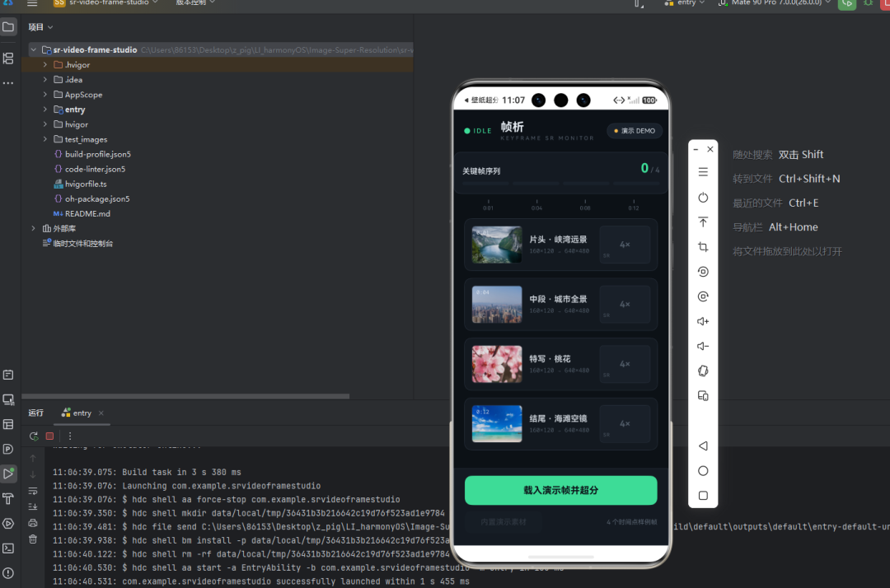This screenshot has width=890, height=588.
Task: Clear the run console with trash icon
Action: [x=33, y=539]
